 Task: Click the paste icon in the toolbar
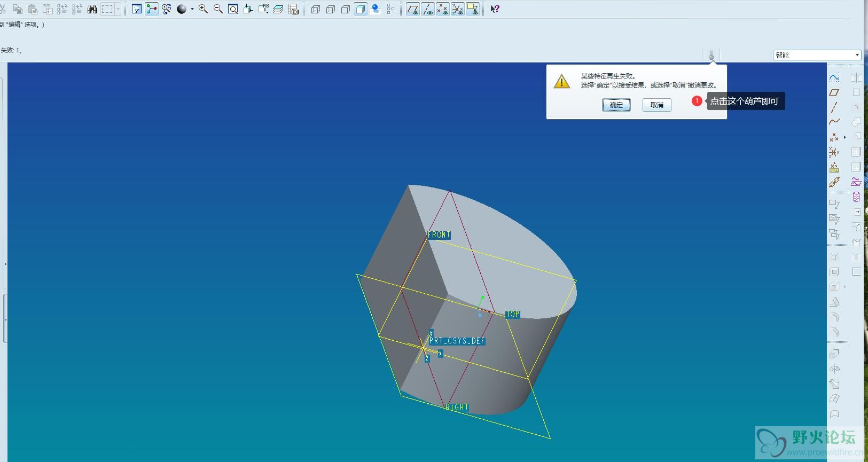33,9
